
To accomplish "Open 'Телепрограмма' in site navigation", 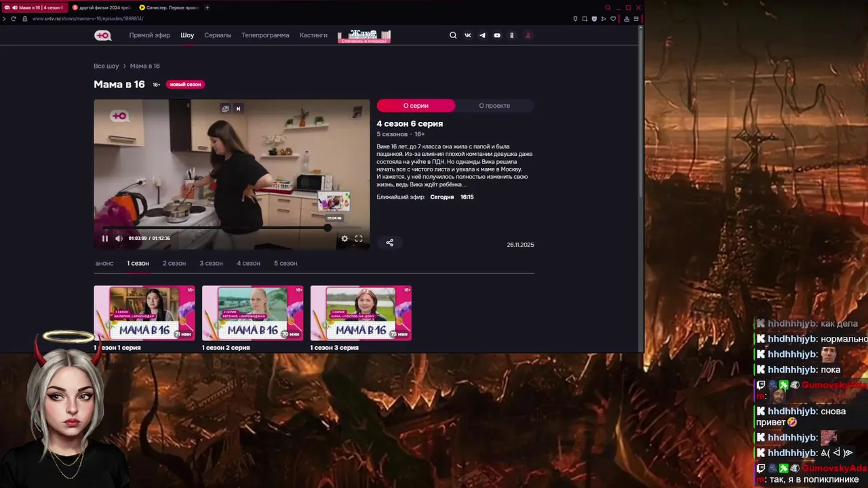I will point(265,35).
